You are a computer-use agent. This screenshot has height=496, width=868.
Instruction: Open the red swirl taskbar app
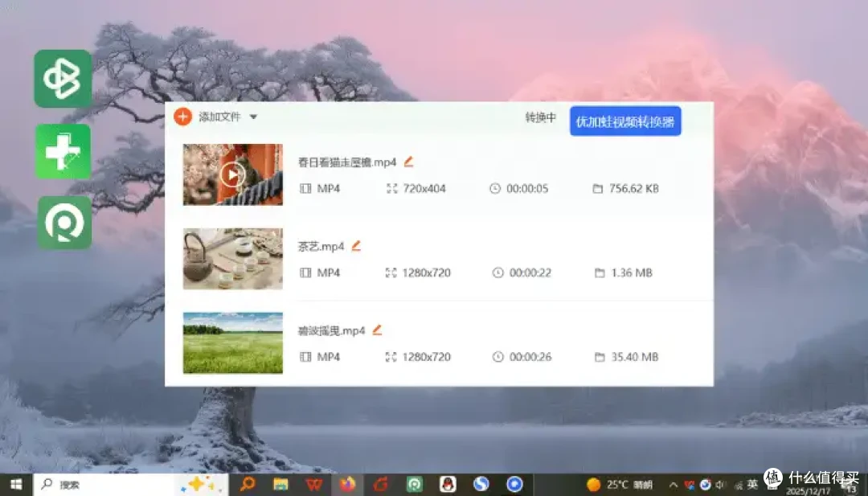381,485
